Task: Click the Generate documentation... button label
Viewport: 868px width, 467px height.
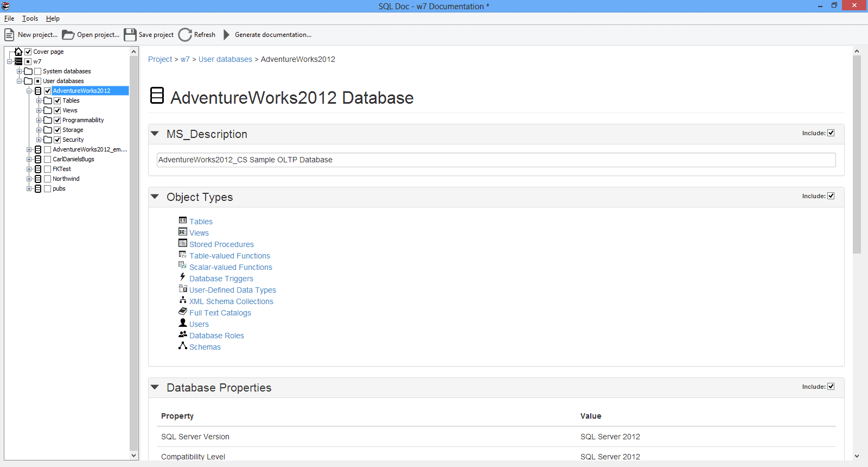Action: [x=273, y=35]
